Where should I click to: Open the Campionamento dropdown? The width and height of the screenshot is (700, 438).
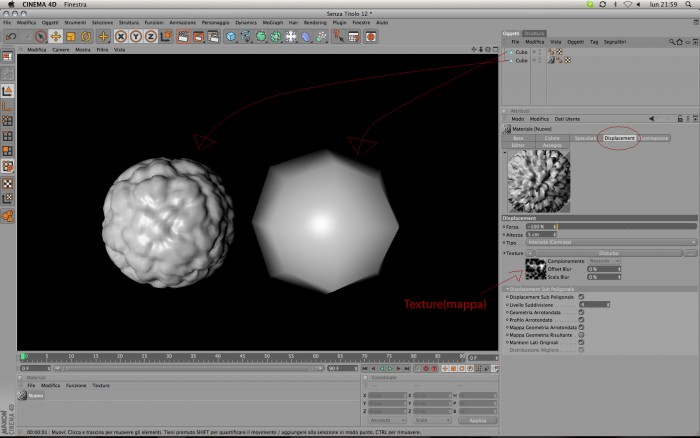[604, 261]
